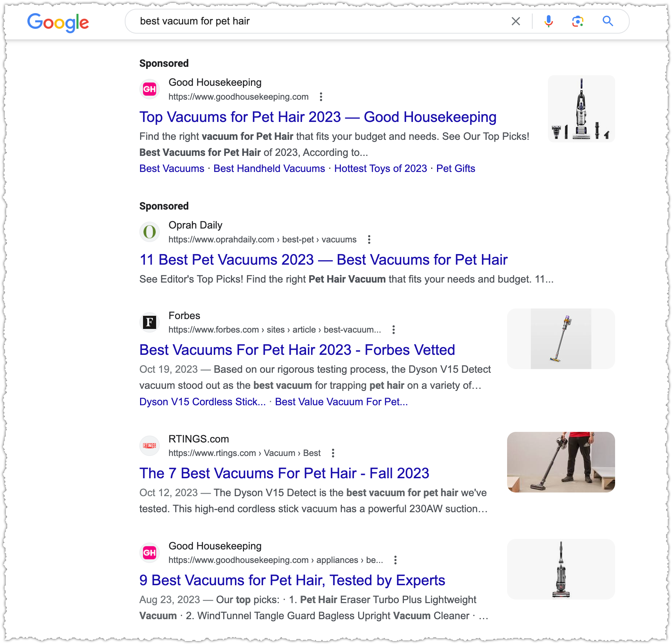Click GH favicon on organic Good Housekeeping result
This screenshot has width=672, height=644.
click(x=150, y=552)
